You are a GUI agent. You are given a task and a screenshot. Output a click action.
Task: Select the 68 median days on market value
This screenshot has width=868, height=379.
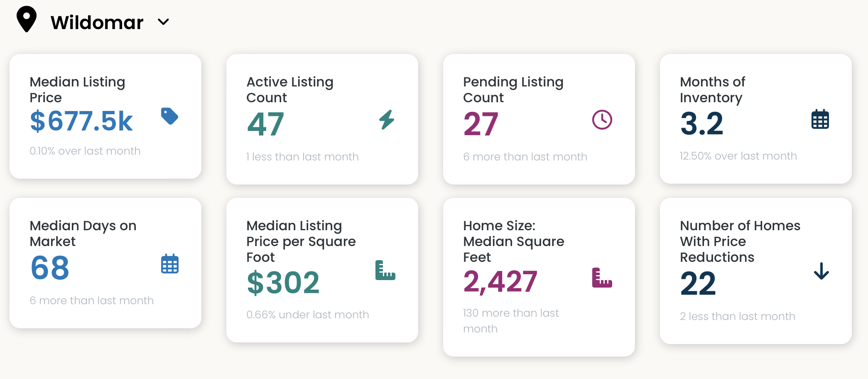coord(50,268)
